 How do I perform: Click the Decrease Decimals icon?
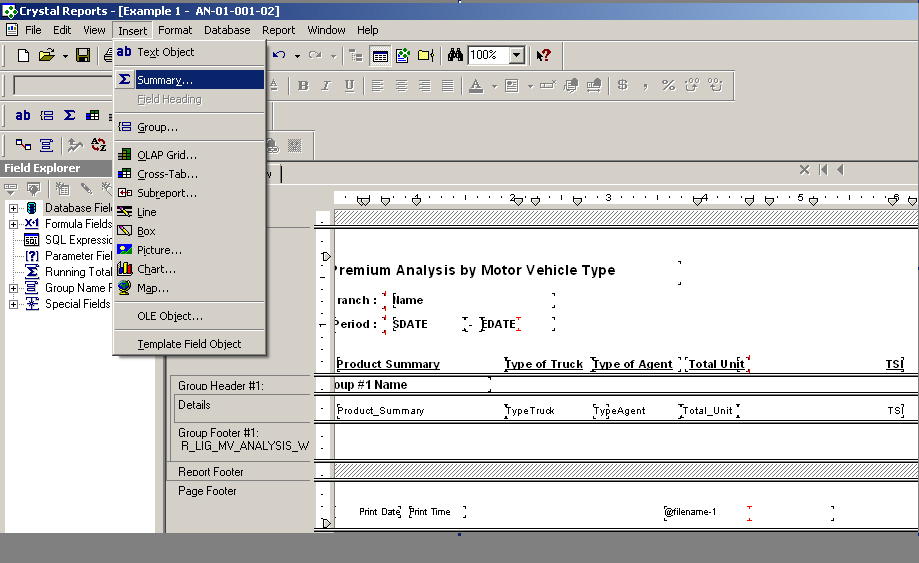click(x=715, y=86)
